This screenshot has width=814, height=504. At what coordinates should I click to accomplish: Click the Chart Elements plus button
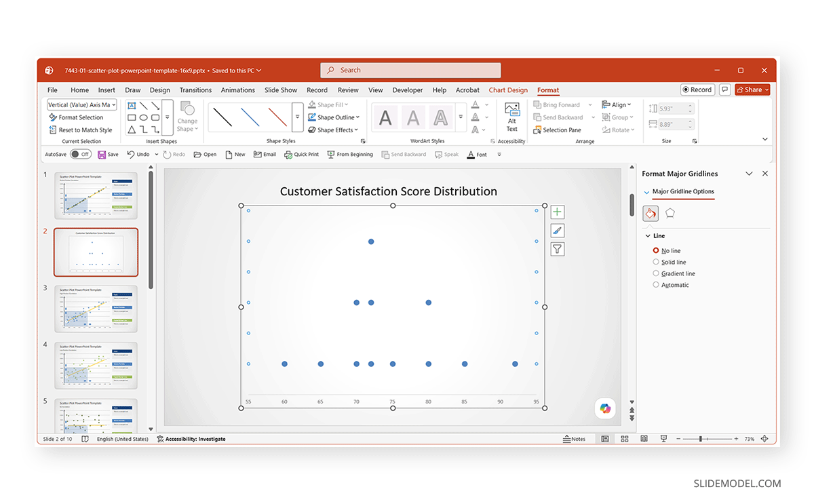point(558,212)
